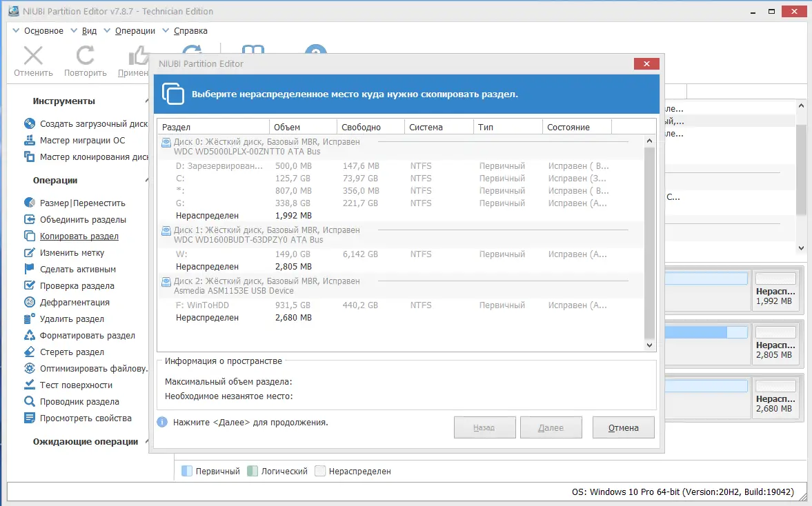Select the Resize/Move (Размер|Переместить) icon

point(30,203)
